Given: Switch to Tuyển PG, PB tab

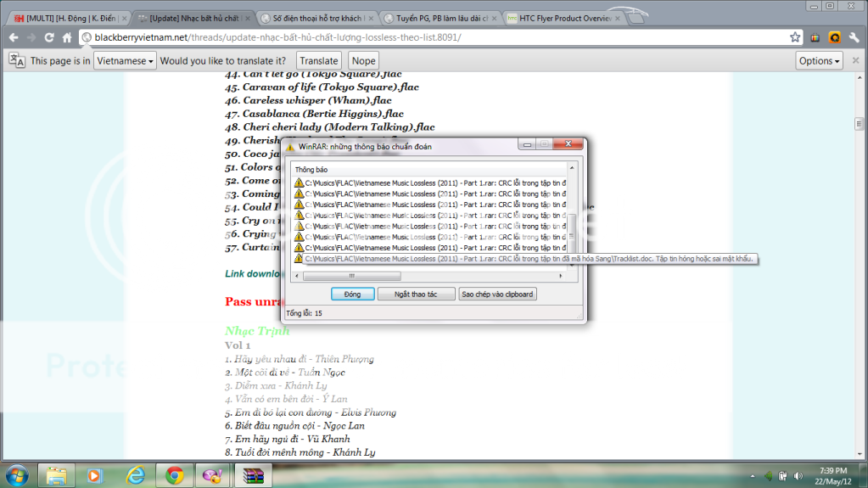Looking at the screenshot, I should pos(440,19).
